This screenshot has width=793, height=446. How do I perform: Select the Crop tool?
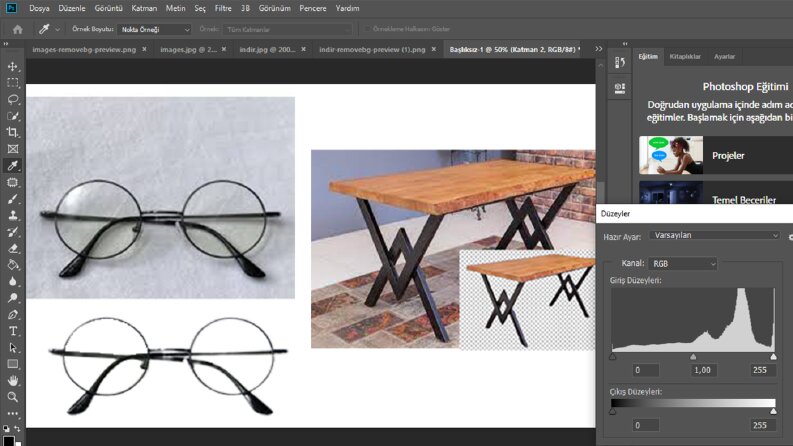tap(13, 132)
